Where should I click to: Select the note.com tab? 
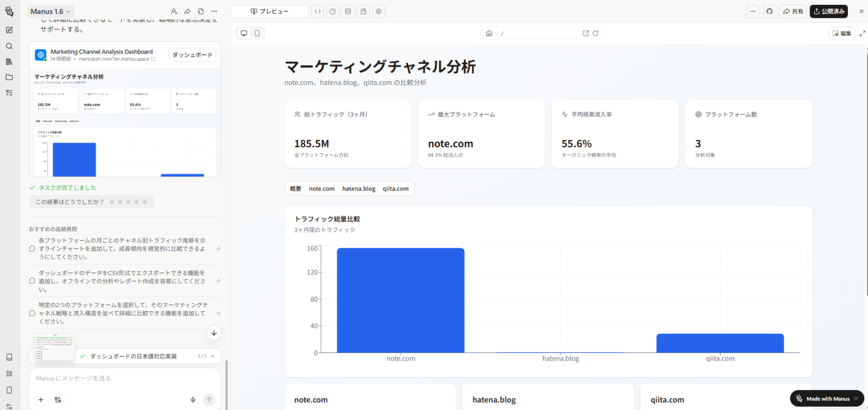pyautogui.click(x=322, y=189)
